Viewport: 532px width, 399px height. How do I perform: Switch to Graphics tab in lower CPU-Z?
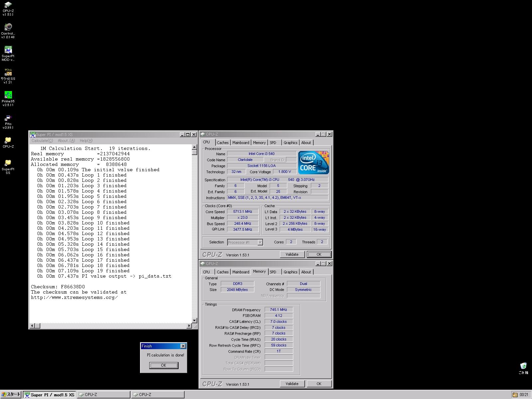(x=290, y=272)
